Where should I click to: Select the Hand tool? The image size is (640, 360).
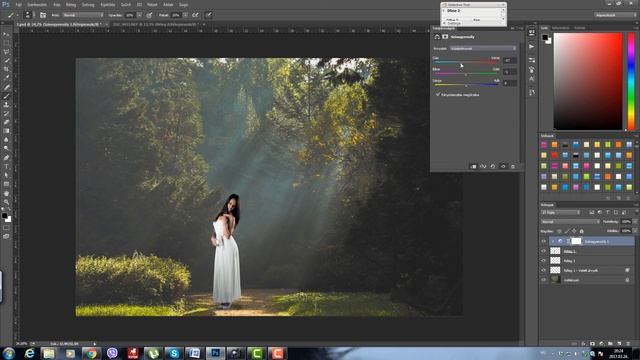click(x=6, y=193)
